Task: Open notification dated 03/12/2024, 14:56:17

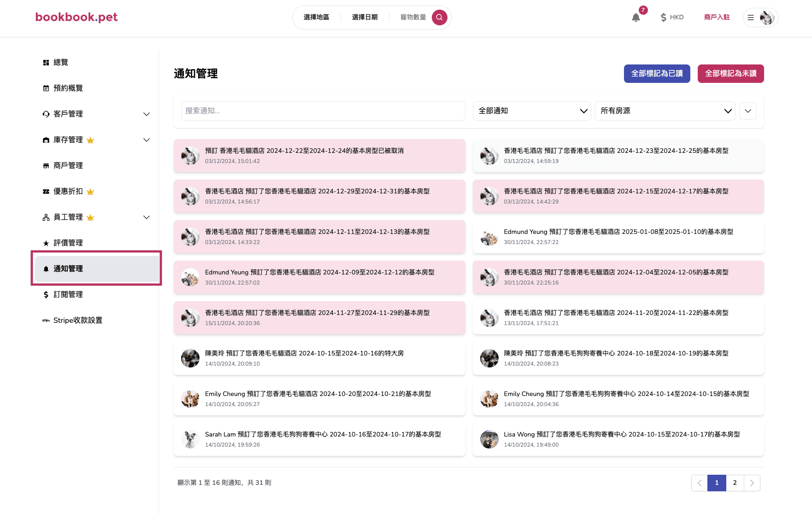Action: 319,196
